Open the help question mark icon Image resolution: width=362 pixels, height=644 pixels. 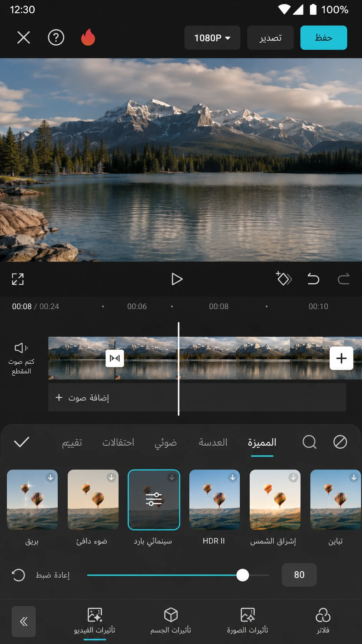click(x=56, y=38)
